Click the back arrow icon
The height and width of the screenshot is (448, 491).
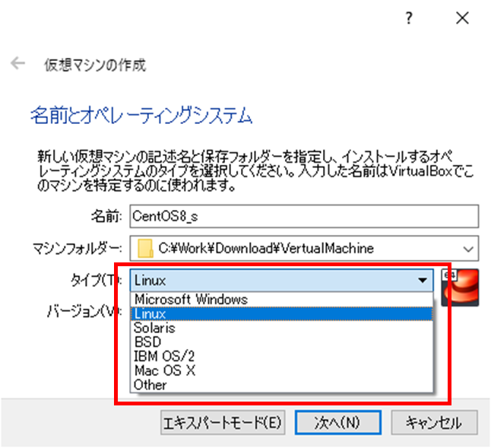(17, 63)
